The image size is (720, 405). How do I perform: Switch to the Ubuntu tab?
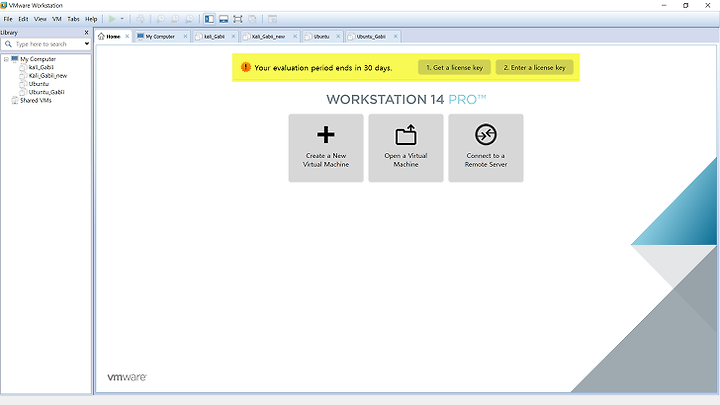321,36
